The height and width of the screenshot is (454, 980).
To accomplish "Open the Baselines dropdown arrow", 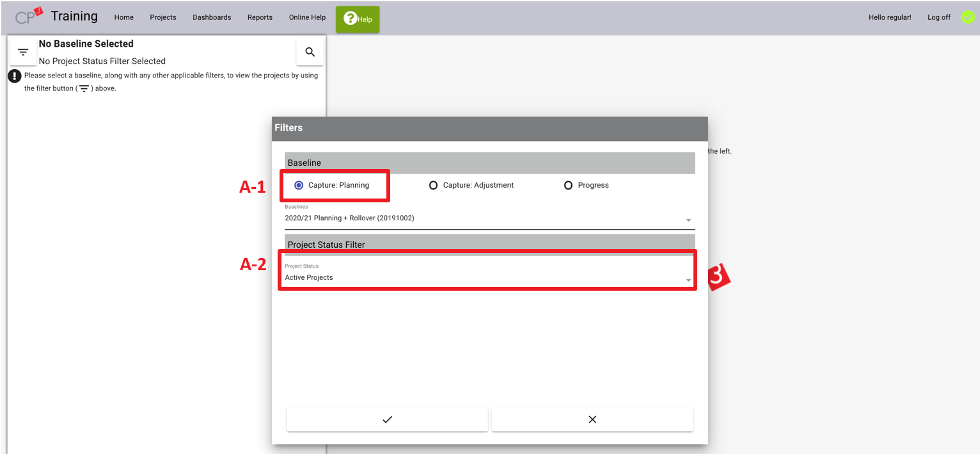I will pyautogui.click(x=688, y=220).
